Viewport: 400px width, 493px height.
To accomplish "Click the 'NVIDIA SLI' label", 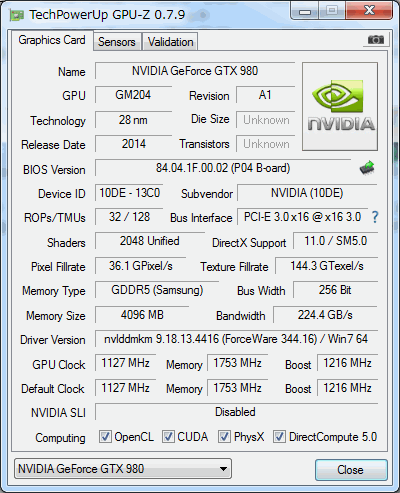I will click(58, 413).
